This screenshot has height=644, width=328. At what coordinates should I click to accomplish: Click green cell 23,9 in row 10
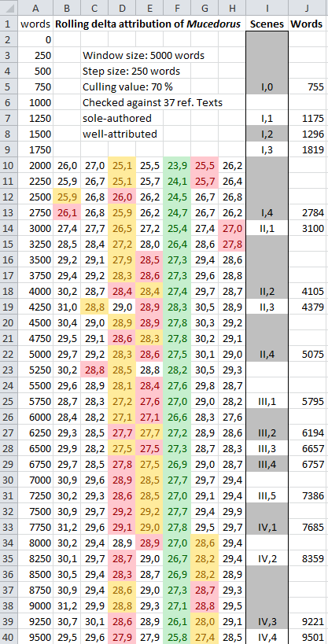coord(177,165)
